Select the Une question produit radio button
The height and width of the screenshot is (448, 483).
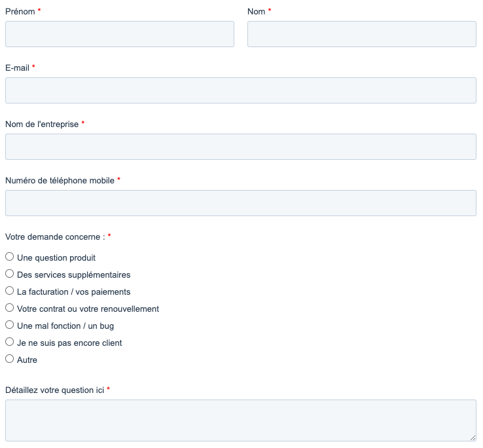click(10, 257)
